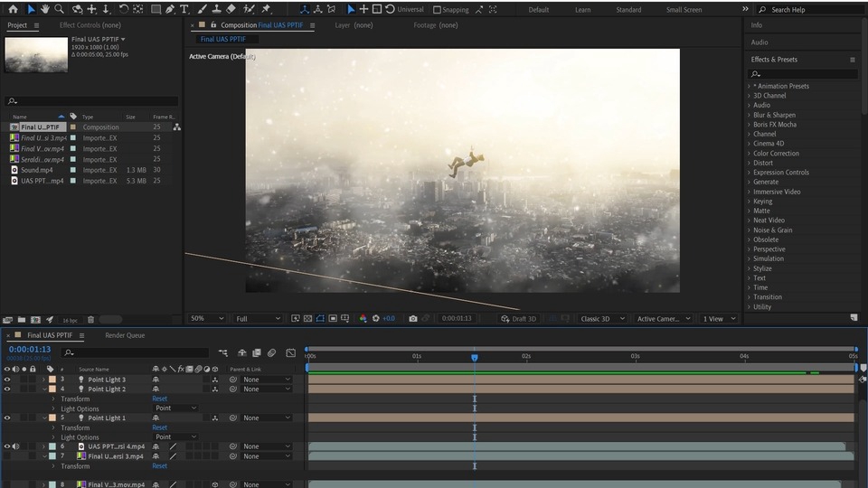Click the timeline at the 03s marker
This screenshot has width=868, height=488.
coord(635,356)
